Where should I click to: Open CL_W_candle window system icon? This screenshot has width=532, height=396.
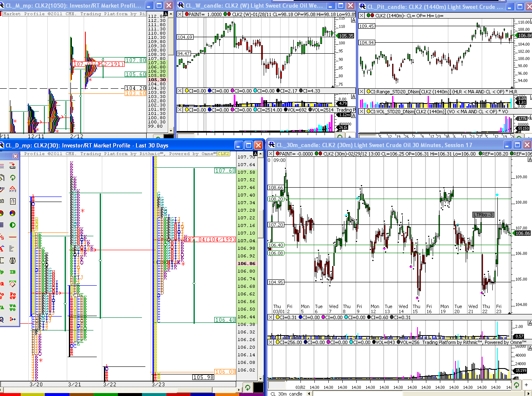tap(180, 5)
